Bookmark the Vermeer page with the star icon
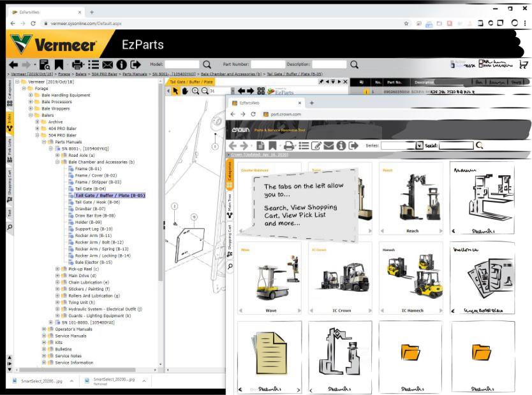The height and width of the screenshot is (395, 532). click(406, 24)
